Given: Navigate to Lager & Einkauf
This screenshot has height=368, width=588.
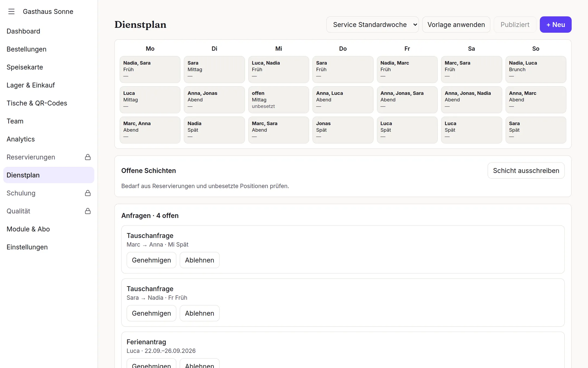Looking at the screenshot, I should coord(49,85).
